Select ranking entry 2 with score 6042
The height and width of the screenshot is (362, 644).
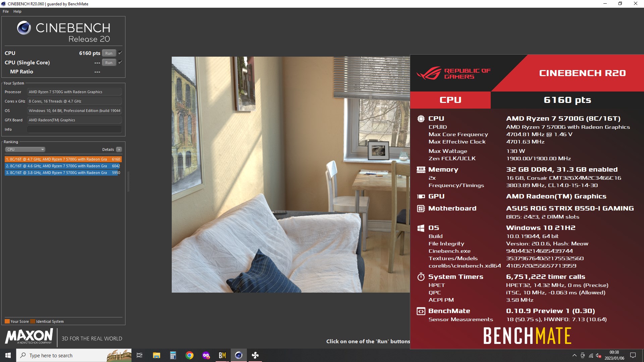click(62, 166)
